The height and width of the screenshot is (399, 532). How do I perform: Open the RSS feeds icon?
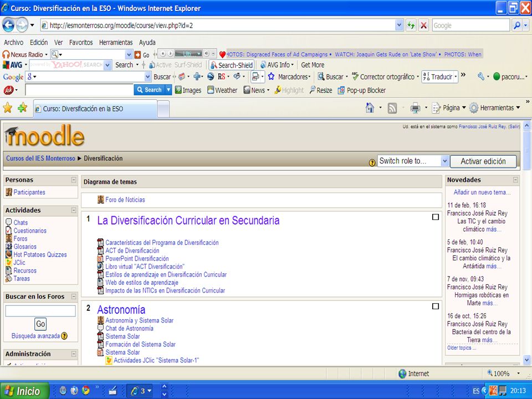pyautogui.click(x=392, y=108)
